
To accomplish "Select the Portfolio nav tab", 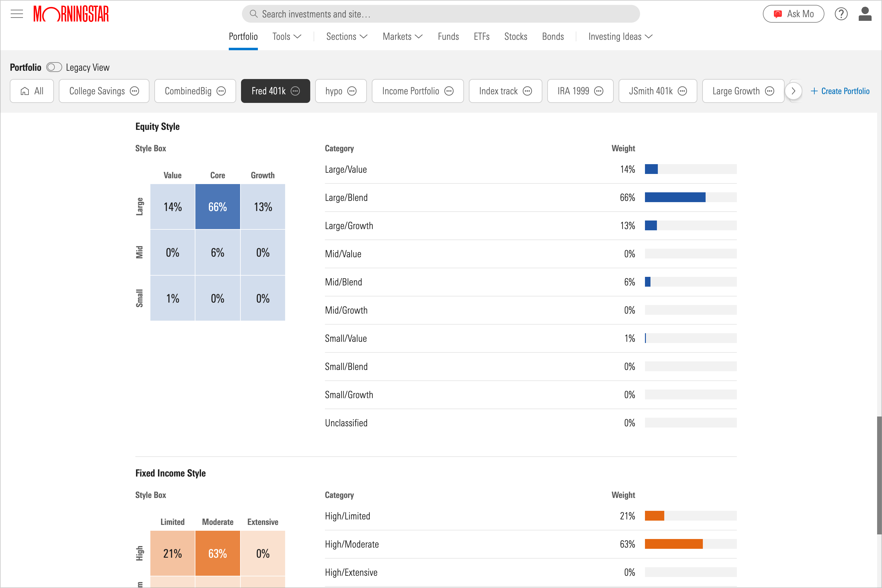I will (243, 36).
